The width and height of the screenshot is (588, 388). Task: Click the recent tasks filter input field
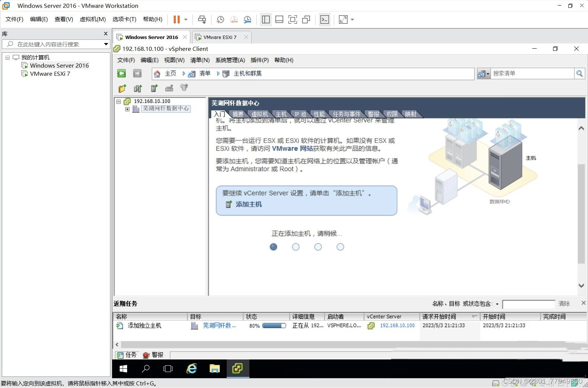(x=529, y=304)
